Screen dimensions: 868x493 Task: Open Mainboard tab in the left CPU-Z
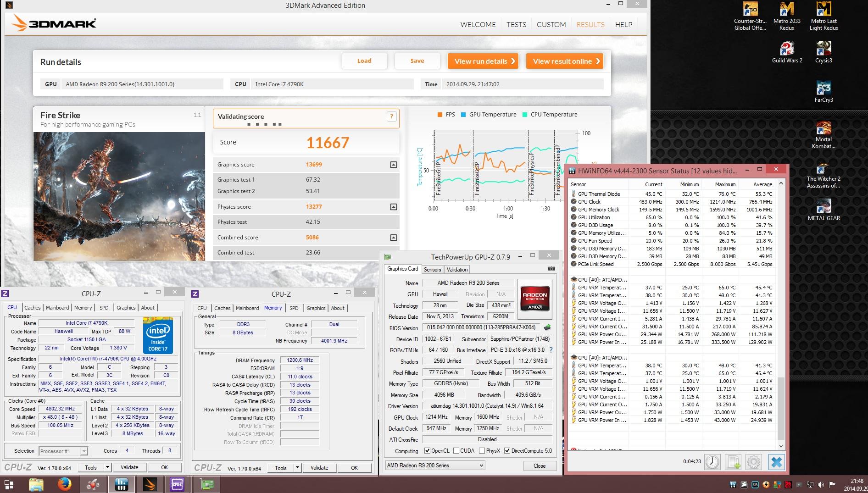click(x=57, y=308)
